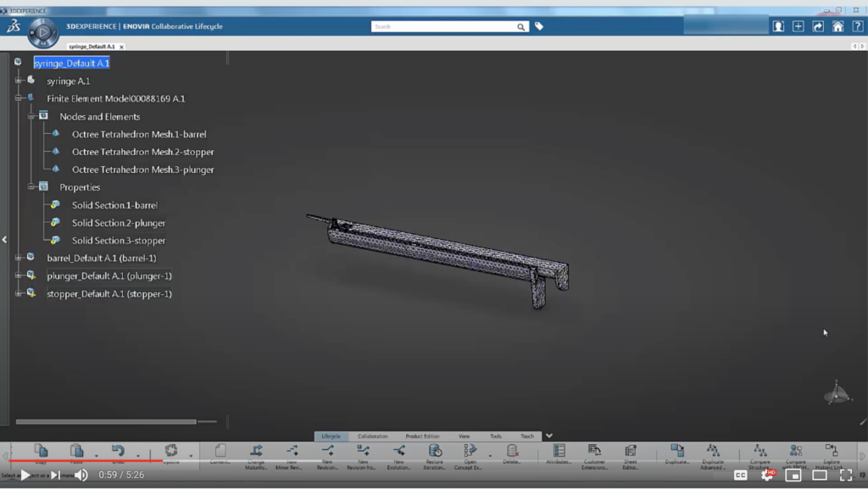Collapse the Nodes and Elements branch
The image size is (868, 489).
click(x=32, y=116)
